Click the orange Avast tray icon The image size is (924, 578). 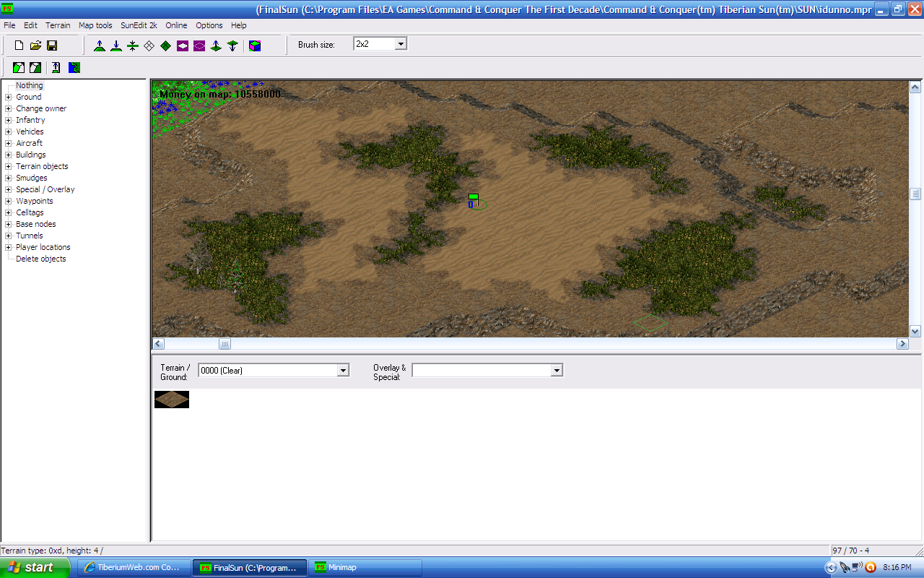(x=870, y=567)
